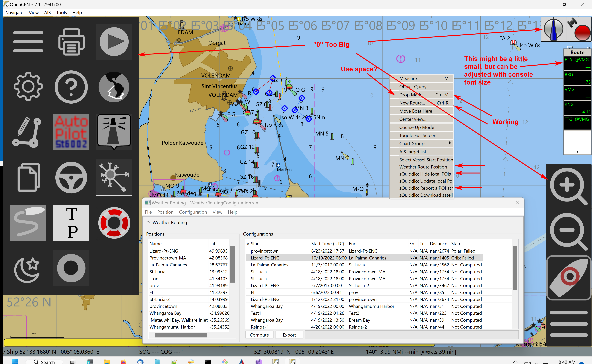Click the Print chart printer icon
Screen dimensions: 592x364
[x=71, y=42]
